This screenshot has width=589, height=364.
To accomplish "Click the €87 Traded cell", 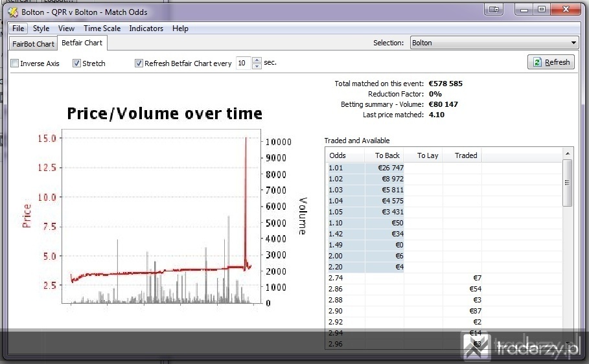I will [462, 311].
